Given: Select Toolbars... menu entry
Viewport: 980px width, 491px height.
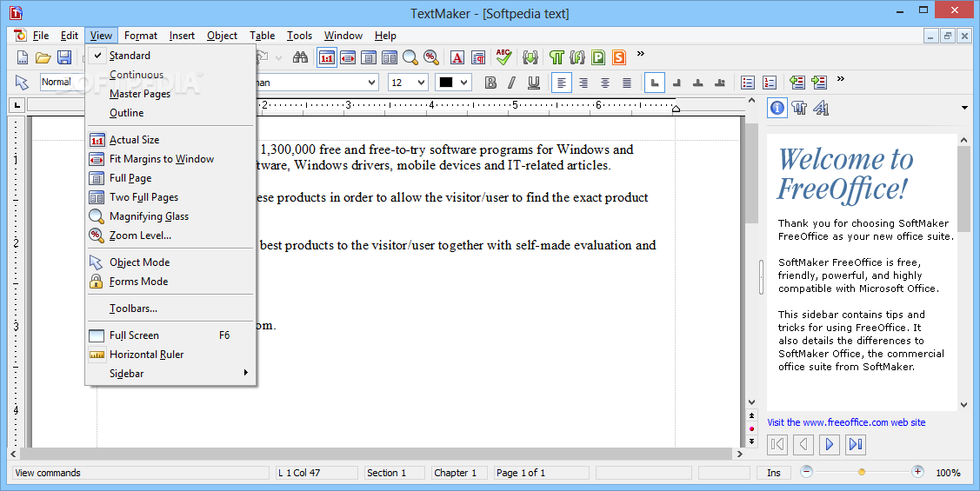Looking at the screenshot, I should [170, 308].
